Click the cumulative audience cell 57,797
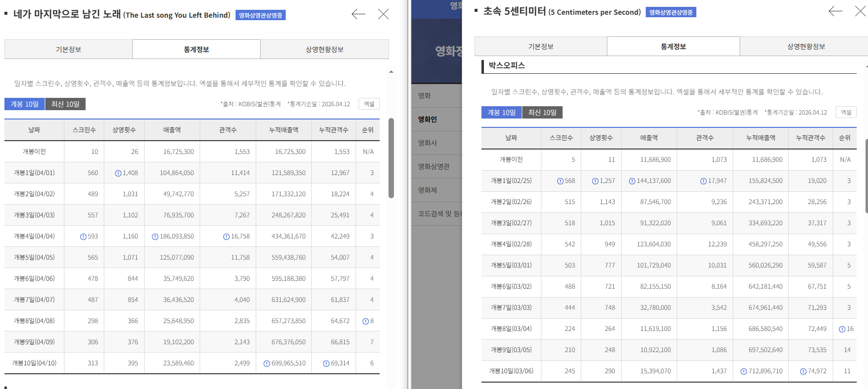868x389 pixels. [340, 279]
